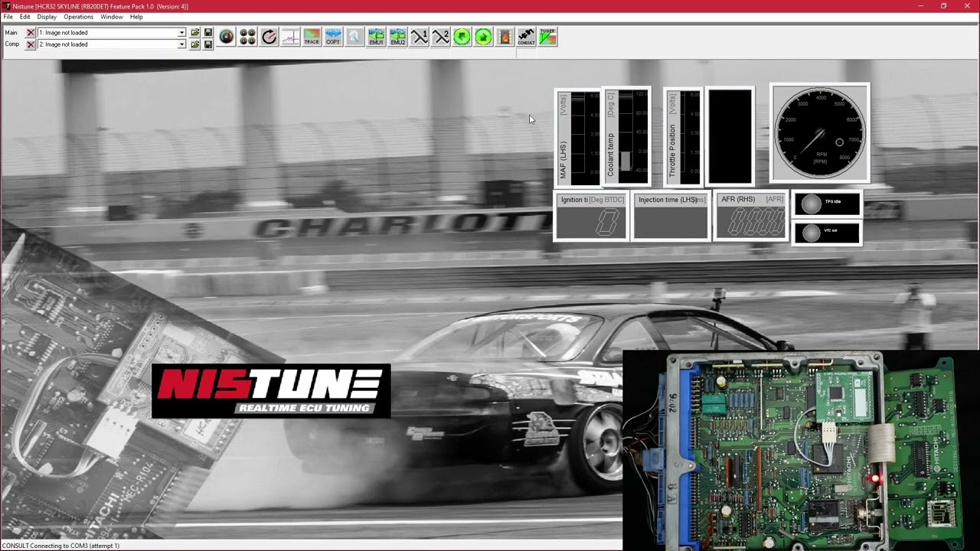Screen dimensions: 980x551
Task: Click the first green circle arrow icon
Action: 462,37
